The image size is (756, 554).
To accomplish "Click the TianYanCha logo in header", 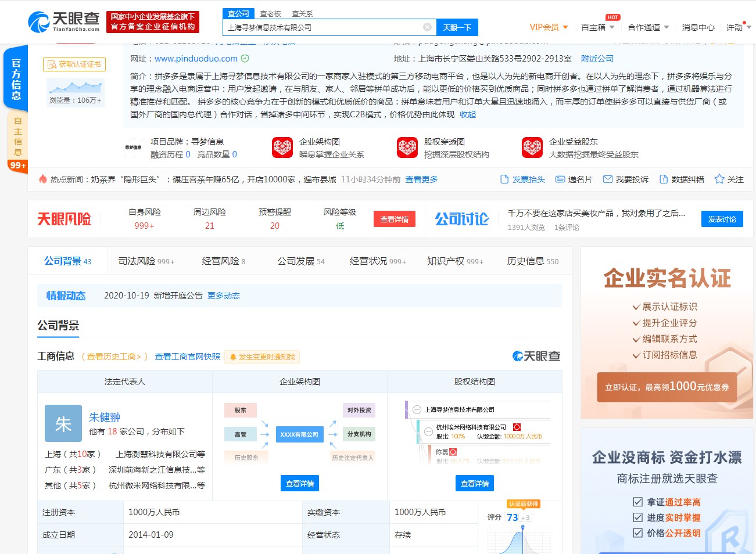I will 63,21.
